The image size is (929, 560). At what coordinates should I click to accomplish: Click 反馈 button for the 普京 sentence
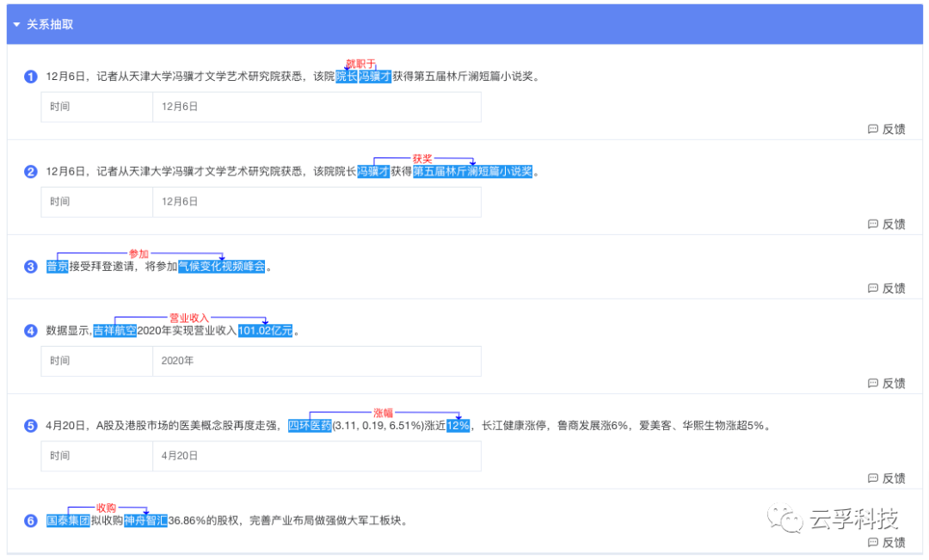(x=886, y=288)
